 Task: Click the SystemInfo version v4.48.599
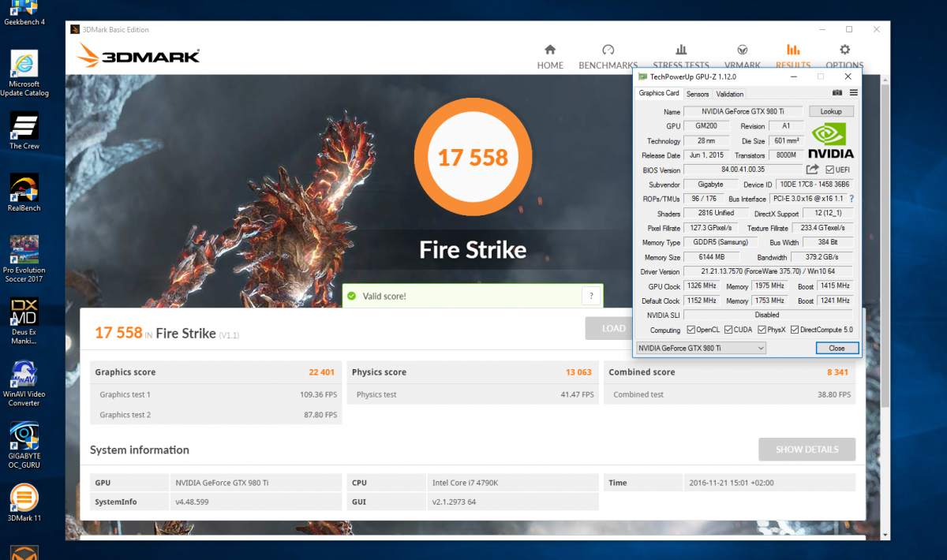pyautogui.click(x=192, y=502)
